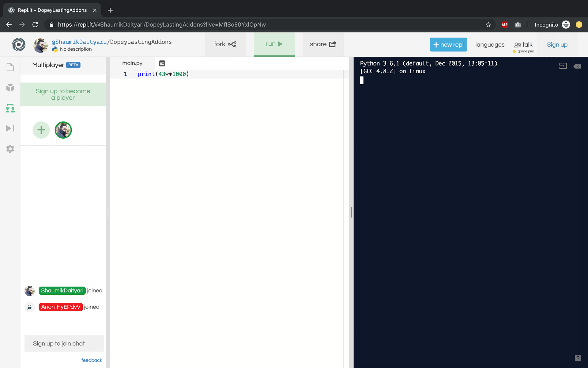Open the languages page

tap(490, 44)
